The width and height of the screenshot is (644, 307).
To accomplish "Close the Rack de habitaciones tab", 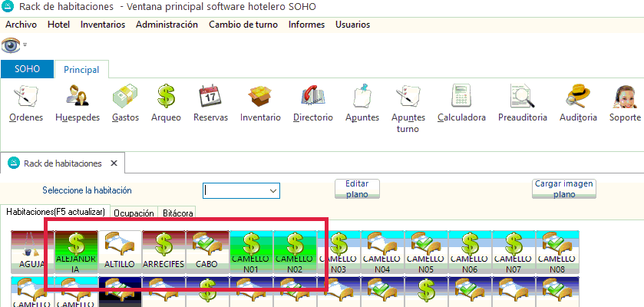I will tap(114, 163).
